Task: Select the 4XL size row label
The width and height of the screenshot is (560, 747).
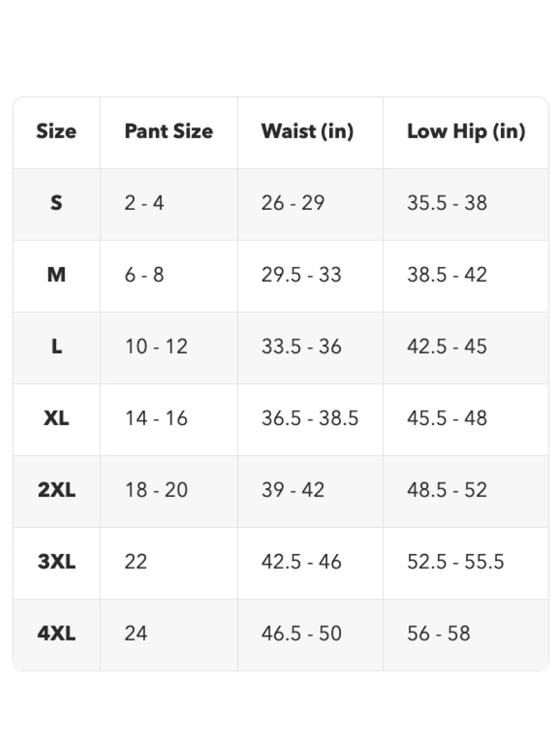Action: pos(57,634)
